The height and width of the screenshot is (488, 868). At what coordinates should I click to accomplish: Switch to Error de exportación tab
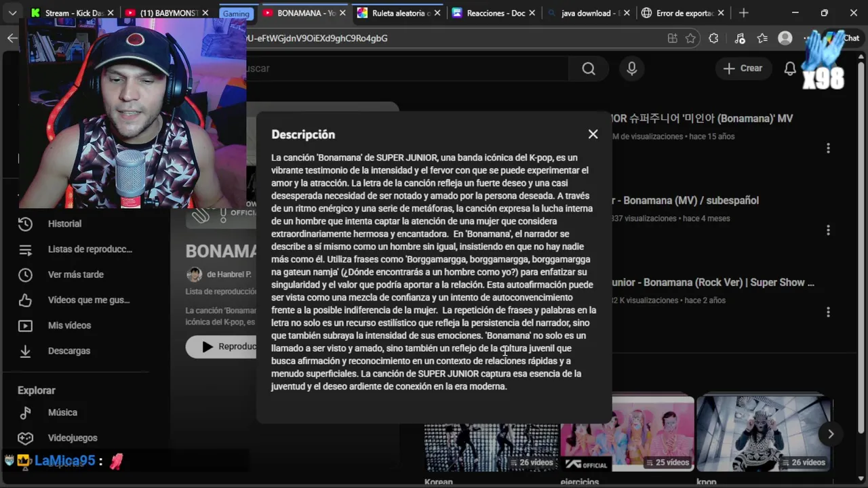click(x=682, y=13)
